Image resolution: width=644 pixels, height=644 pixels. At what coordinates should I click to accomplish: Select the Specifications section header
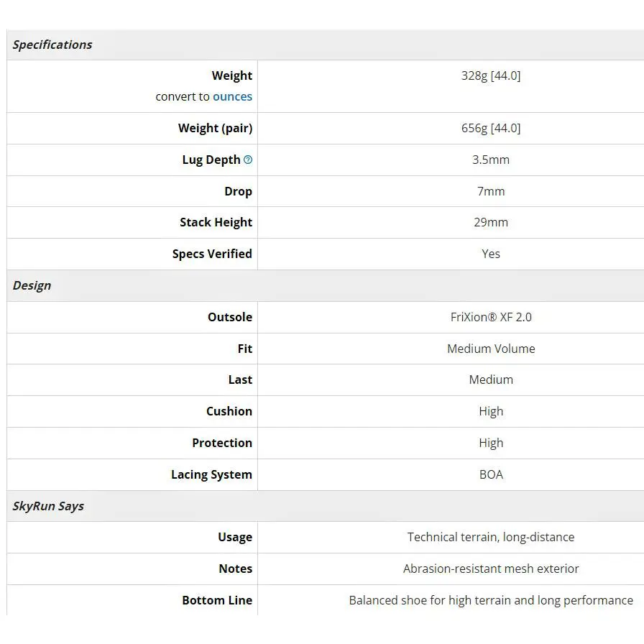coord(52,45)
